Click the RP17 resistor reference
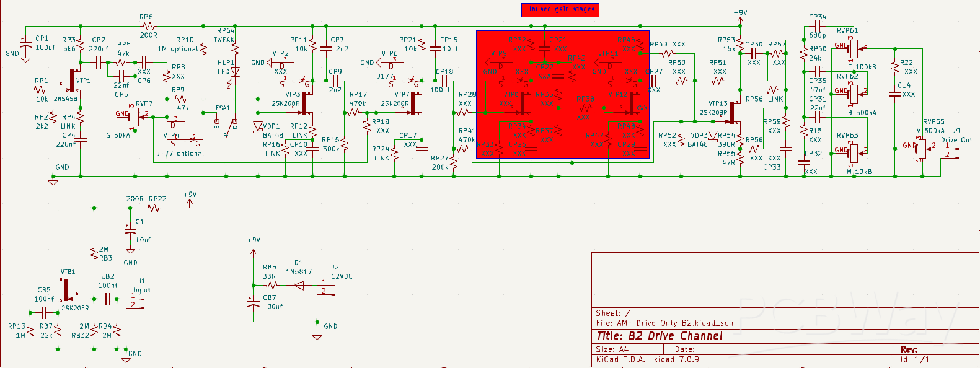Screen dimensions: 980x368 [358, 95]
